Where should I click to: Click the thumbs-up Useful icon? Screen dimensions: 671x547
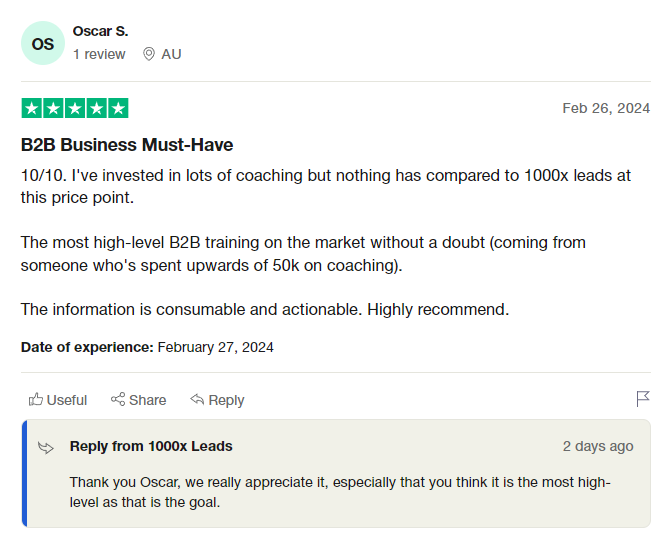36,400
